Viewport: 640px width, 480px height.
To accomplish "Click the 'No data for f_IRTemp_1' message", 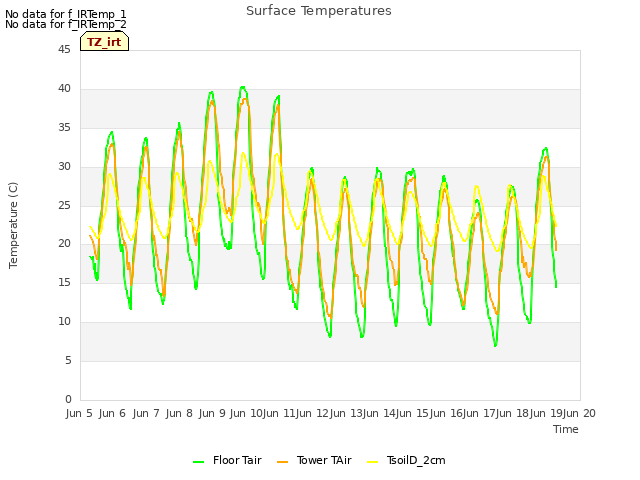I will 66,14.
